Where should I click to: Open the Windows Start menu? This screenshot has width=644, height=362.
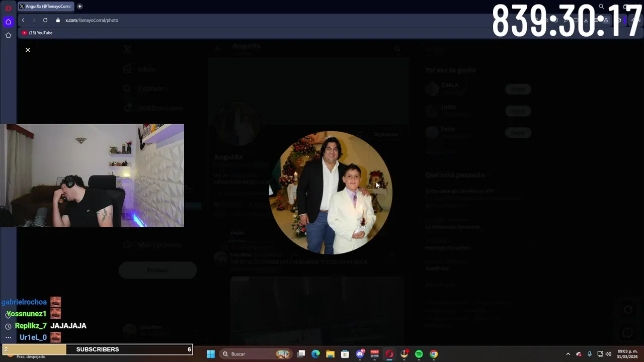[x=211, y=354]
